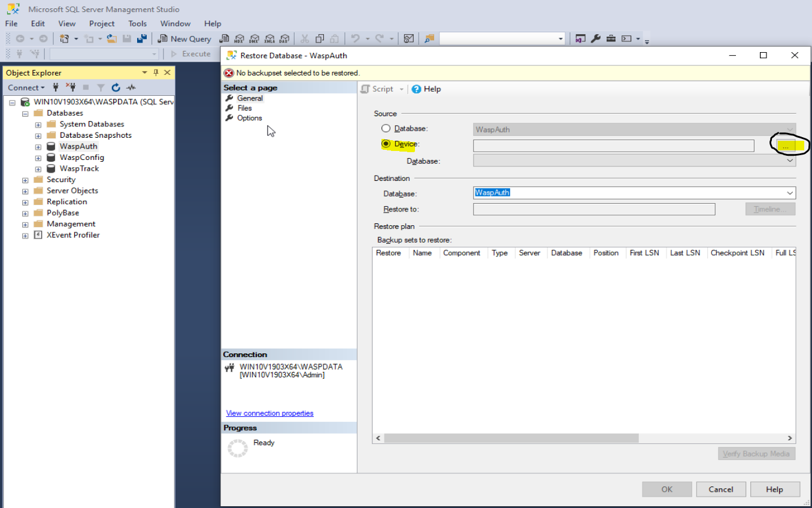This screenshot has height=508, width=812.
Task: Click the Copy toolbar icon
Action: coord(320,39)
